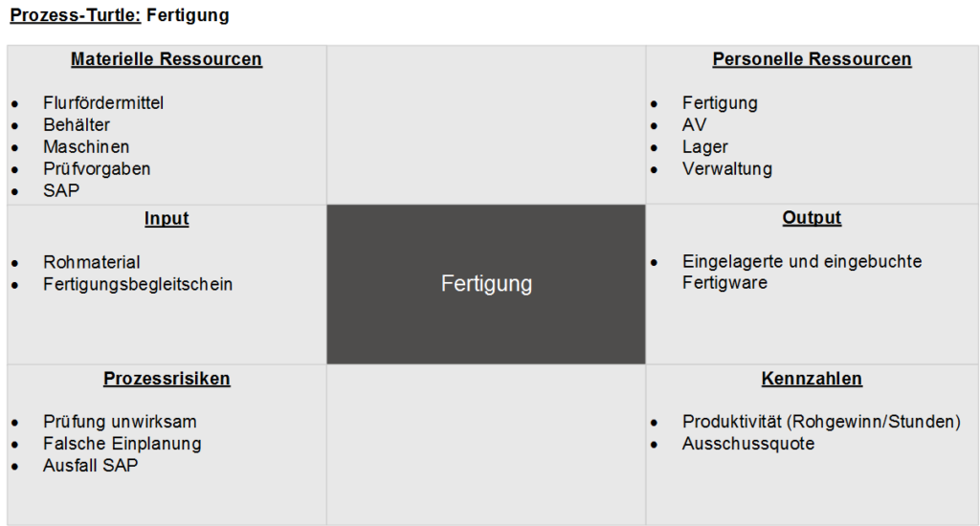980x526 pixels.
Task: Select the Input section heading
Action: tap(167, 218)
